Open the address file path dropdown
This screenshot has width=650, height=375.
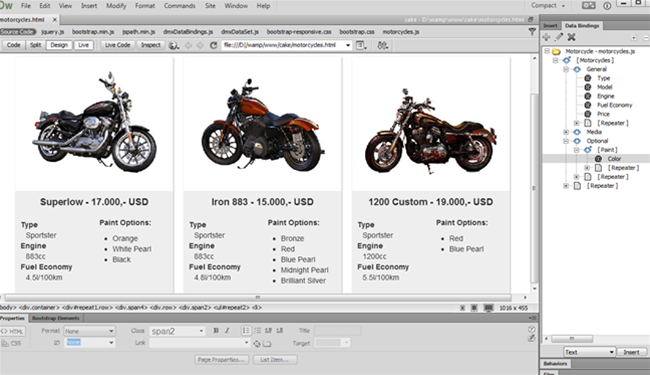point(348,45)
